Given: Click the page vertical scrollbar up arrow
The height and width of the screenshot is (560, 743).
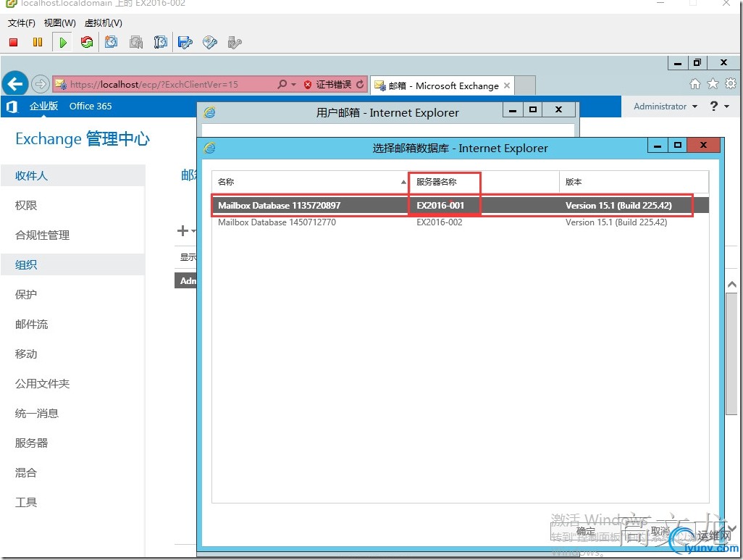Looking at the screenshot, I should pos(732,285).
